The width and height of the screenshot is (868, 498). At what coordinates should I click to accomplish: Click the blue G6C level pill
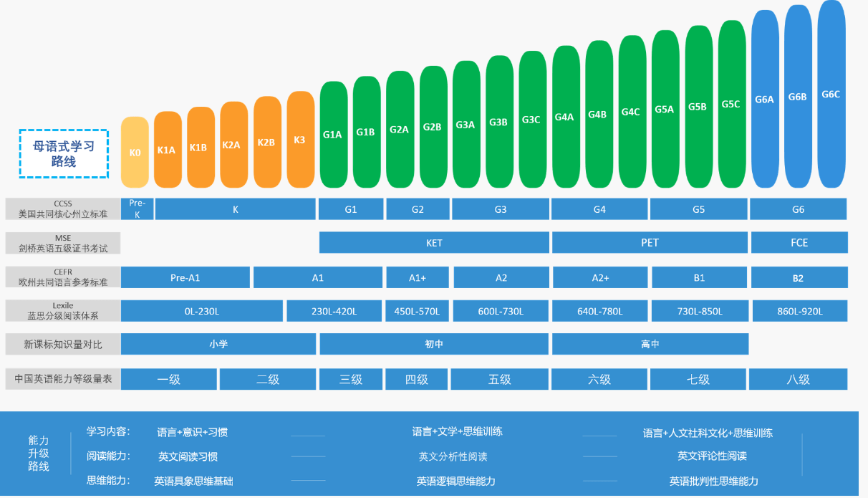[831, 95]
